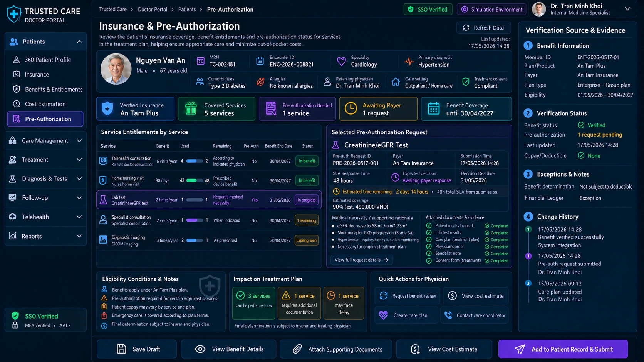Click the Allergies crossed-out icon
The width and height of the screenshot is (644, 362).
(261, 82)
